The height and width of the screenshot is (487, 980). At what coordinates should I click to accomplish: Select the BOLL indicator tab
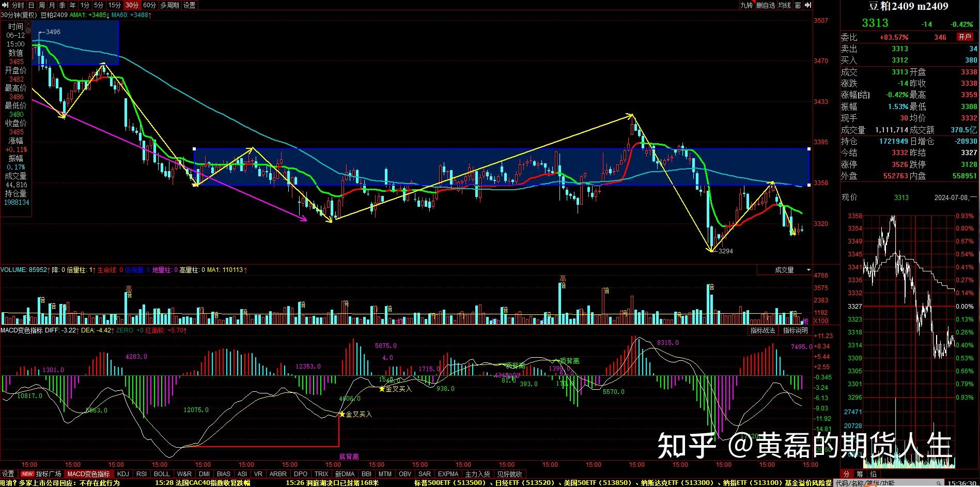162,474
